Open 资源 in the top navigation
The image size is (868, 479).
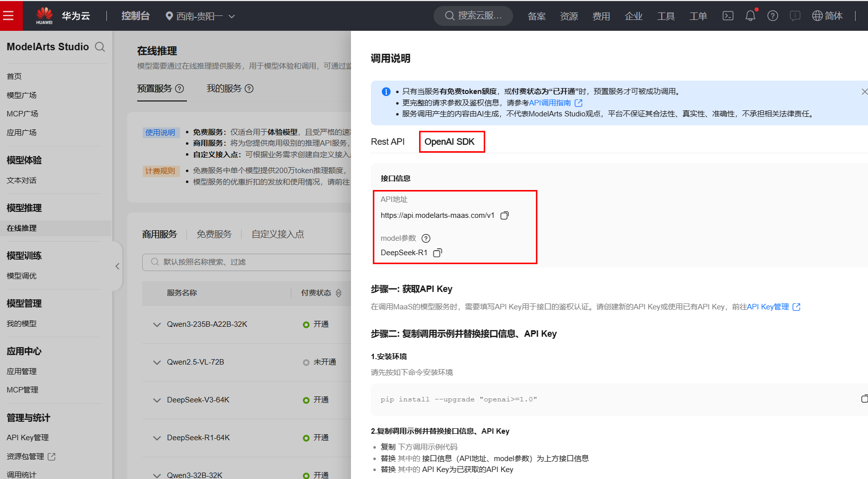coord(569,16)
